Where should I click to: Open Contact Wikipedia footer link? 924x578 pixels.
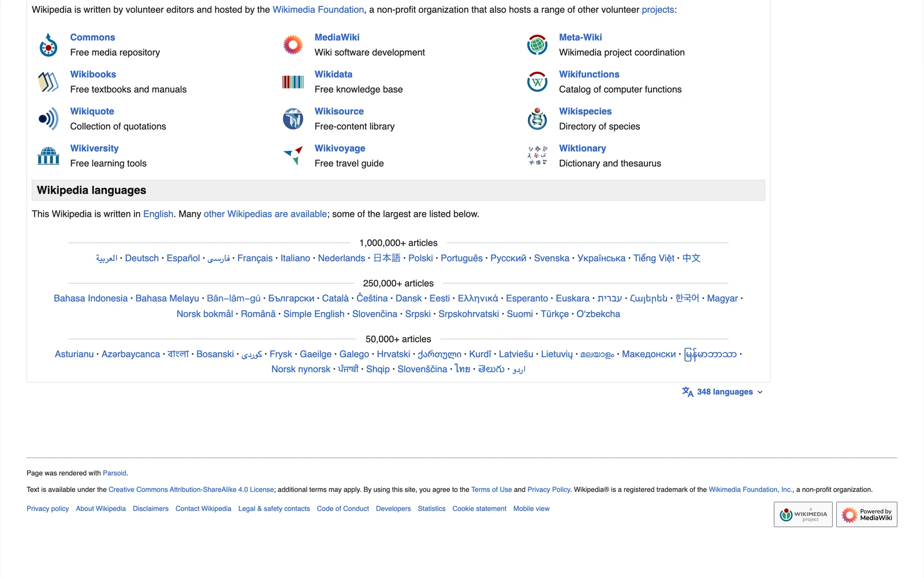point(203,509)
